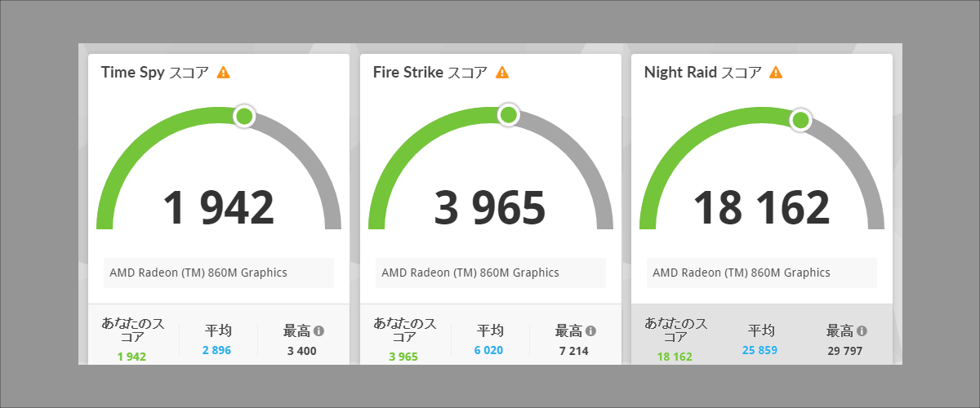Click the Time Spy スコア title
Image resolution: width=980 pixels, height=408 pixels.
pyautogui.click(x=154, y=72)
